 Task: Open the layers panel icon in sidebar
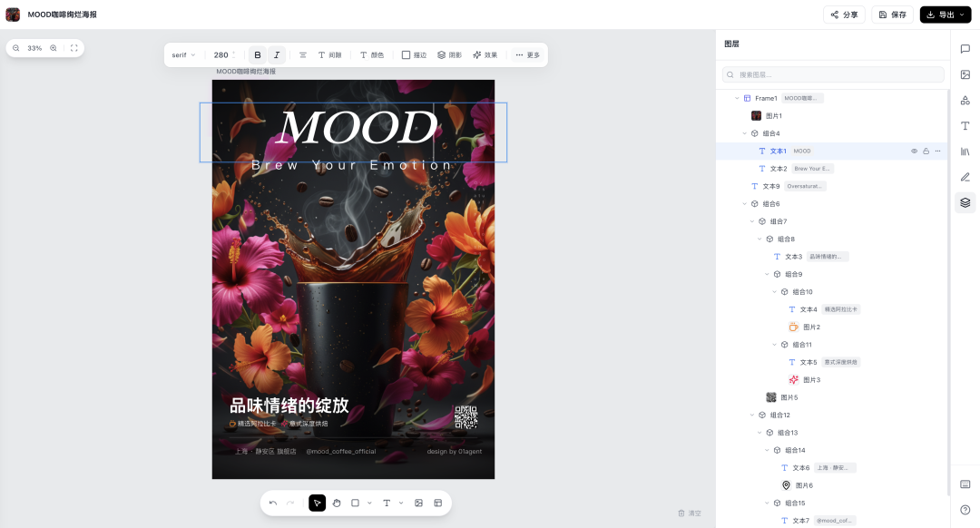pyautogui.click(x=965, y=202)
